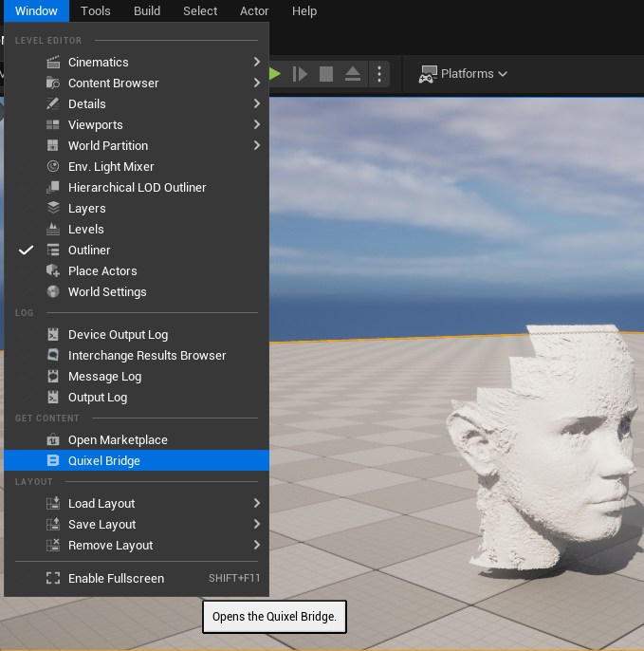Click the Step Frame advance icon
644x651 pixels.
click(x=300, y=74)
